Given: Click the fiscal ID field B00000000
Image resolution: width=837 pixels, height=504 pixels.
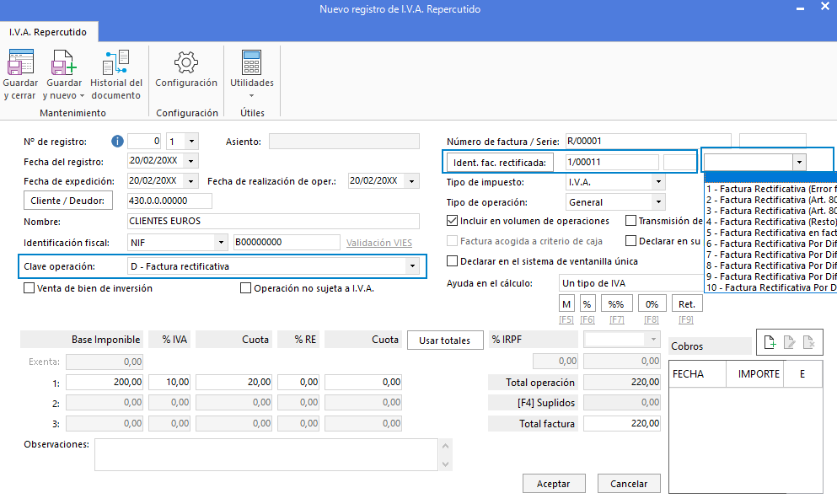Looking at the screenshot, I should coord(287,242).
